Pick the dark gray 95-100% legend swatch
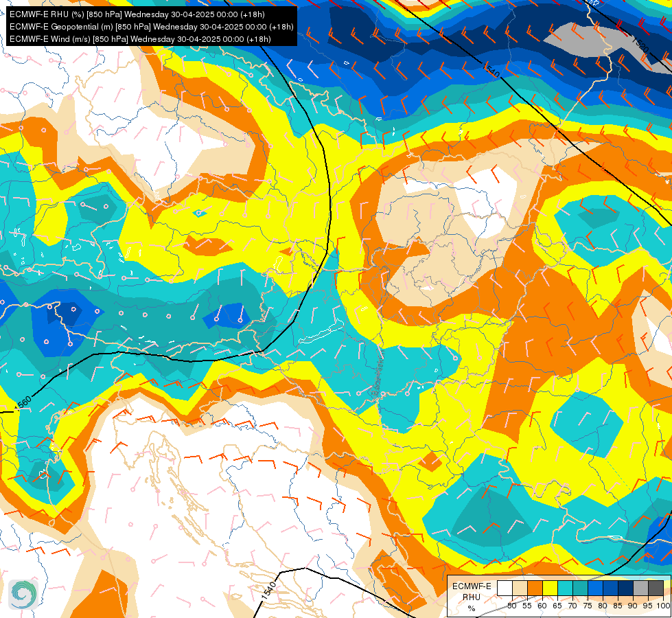 [x=656, y=588]
